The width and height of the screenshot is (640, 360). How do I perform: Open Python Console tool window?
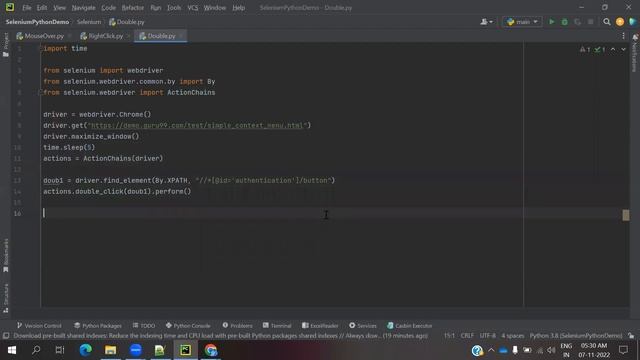(x=188, y=325)
